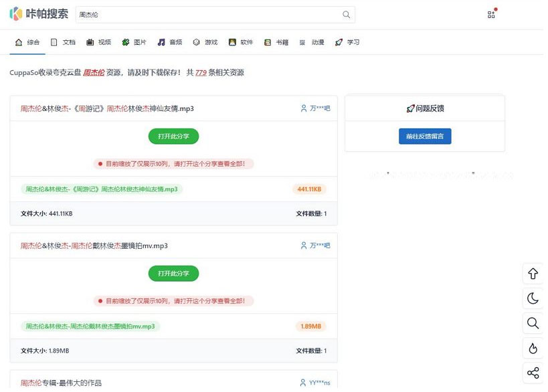Click 打开此分享 for the 周游记 result
Image resolution: width=548 pixels, height=392 pixels.
pyautogui.click(x=173, y=136)
